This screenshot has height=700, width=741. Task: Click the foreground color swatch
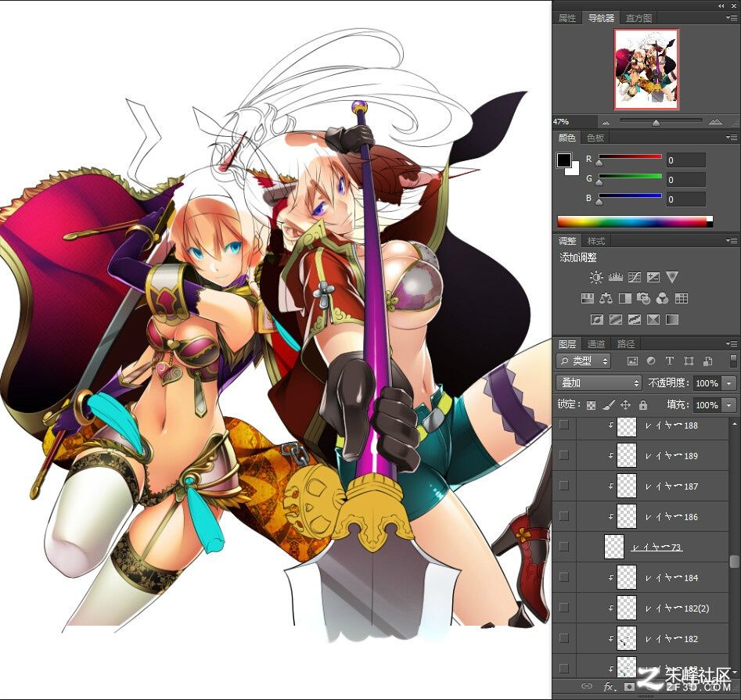pyautogui.click(x=564, y=160)
